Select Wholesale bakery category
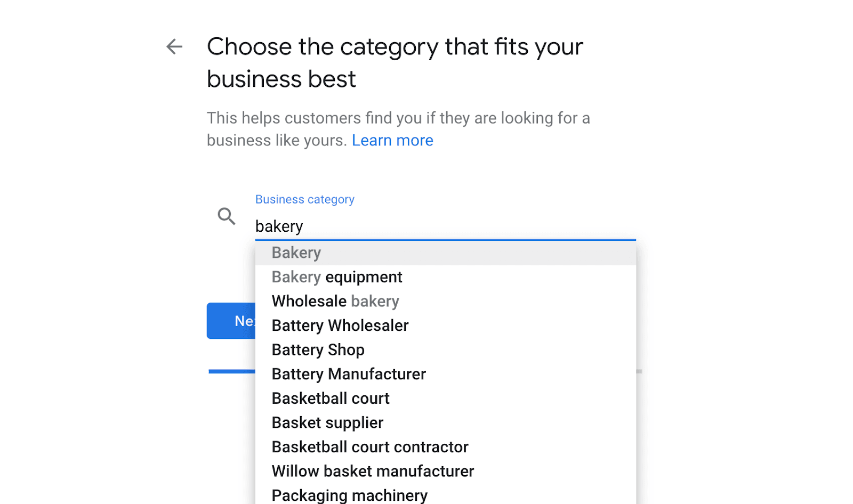The width and height of the screenshot is (853, 504). click(335, 302)
